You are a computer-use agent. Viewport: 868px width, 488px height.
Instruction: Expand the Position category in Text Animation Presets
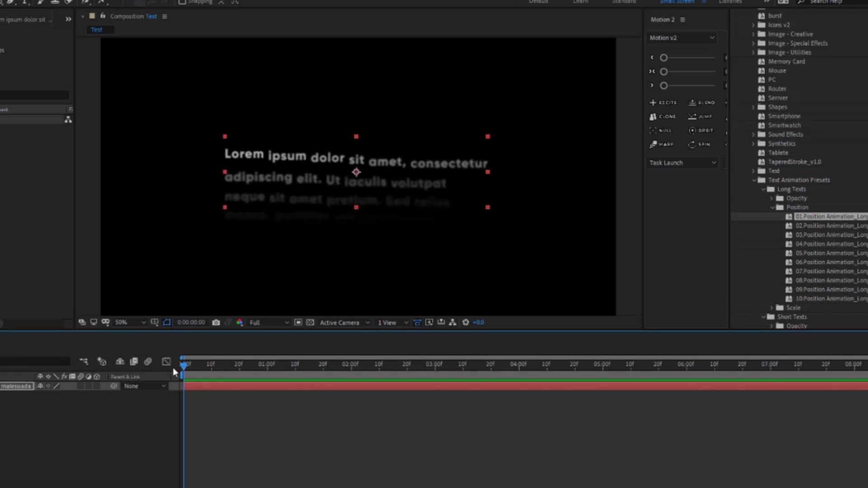773,207
